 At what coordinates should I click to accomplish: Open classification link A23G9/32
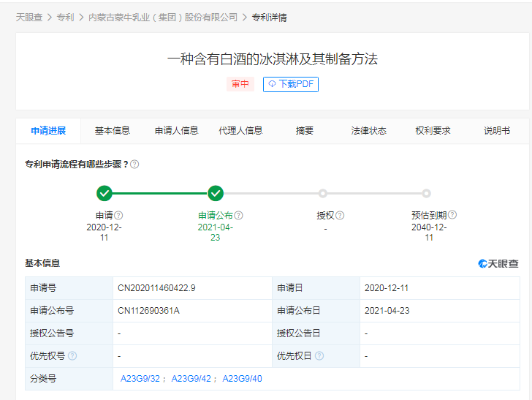(x=140, y=379)
